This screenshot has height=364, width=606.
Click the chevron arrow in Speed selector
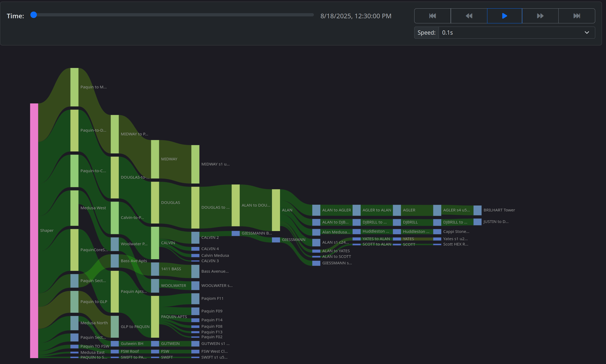(587, 33)
